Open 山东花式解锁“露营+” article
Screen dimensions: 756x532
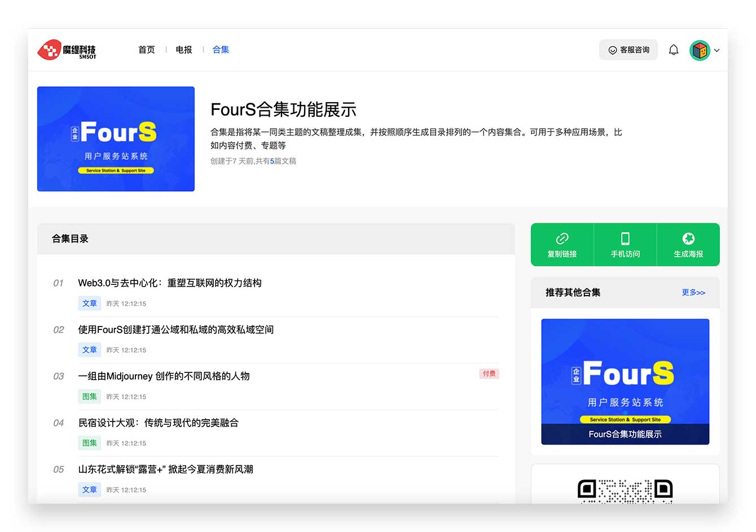[165, 469]
